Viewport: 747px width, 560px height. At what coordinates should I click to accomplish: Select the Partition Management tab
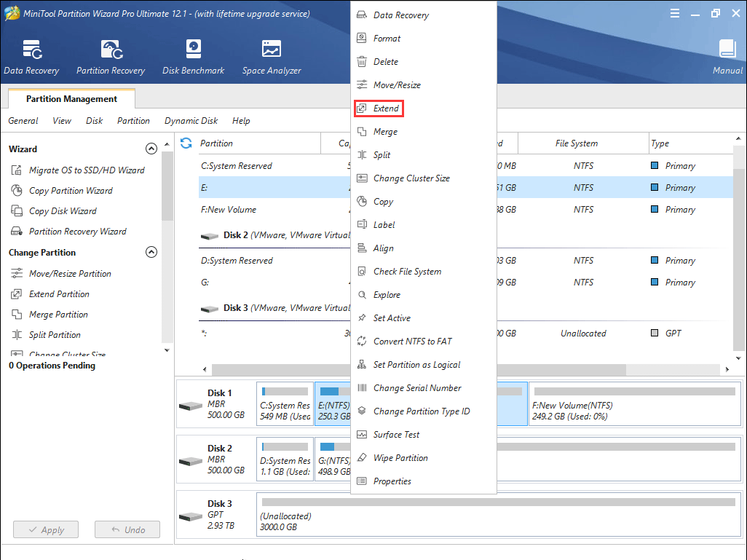tap(71, 98)
